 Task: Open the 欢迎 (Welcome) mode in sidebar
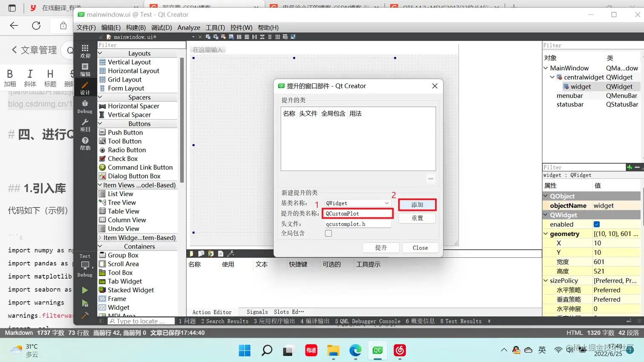85,51
